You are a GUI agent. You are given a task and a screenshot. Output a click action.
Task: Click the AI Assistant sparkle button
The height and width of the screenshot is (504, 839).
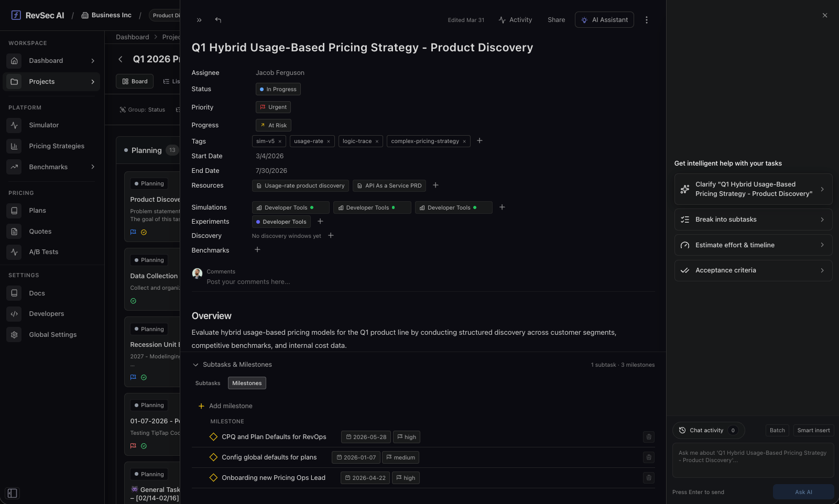(x=604, y=20)
